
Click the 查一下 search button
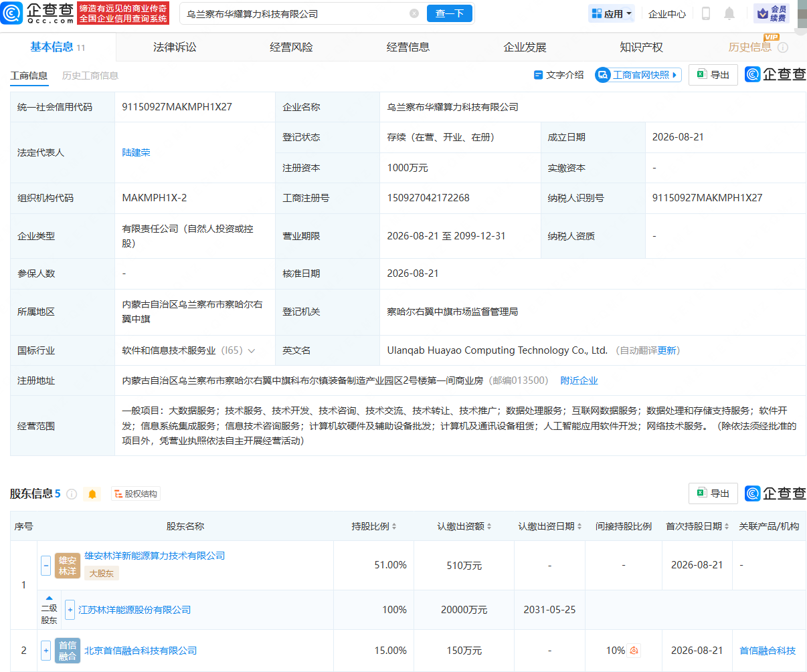tap(450, 13)
